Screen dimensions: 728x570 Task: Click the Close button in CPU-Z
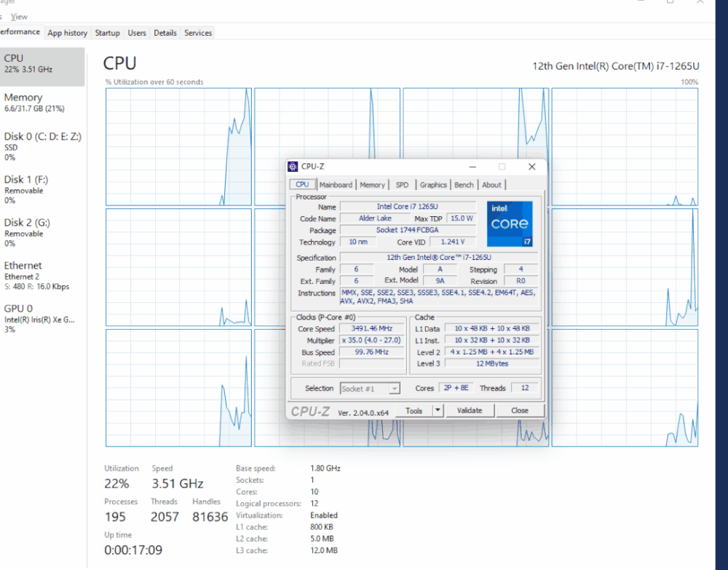(x=520, y=411)
